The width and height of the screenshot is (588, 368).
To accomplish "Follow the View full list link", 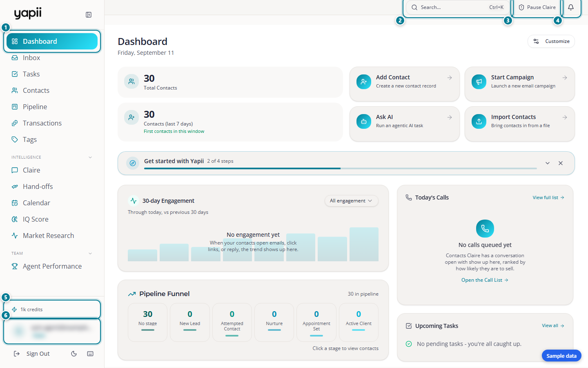I will point(548,197).
